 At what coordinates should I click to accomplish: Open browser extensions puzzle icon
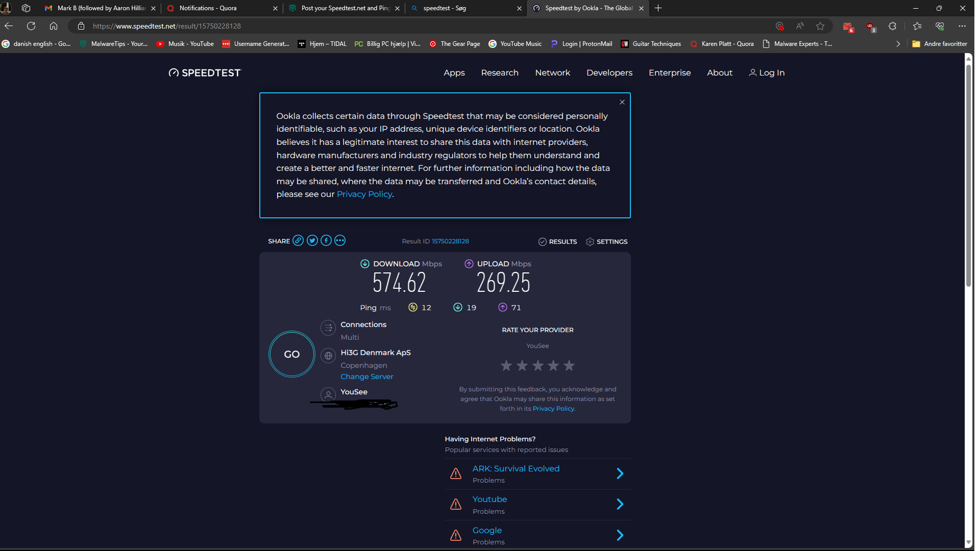pos(892,26)
